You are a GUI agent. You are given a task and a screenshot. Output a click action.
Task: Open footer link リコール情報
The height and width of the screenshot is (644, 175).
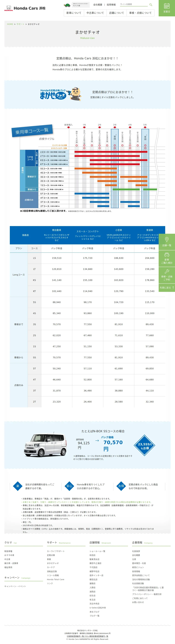tap(53, 576)
